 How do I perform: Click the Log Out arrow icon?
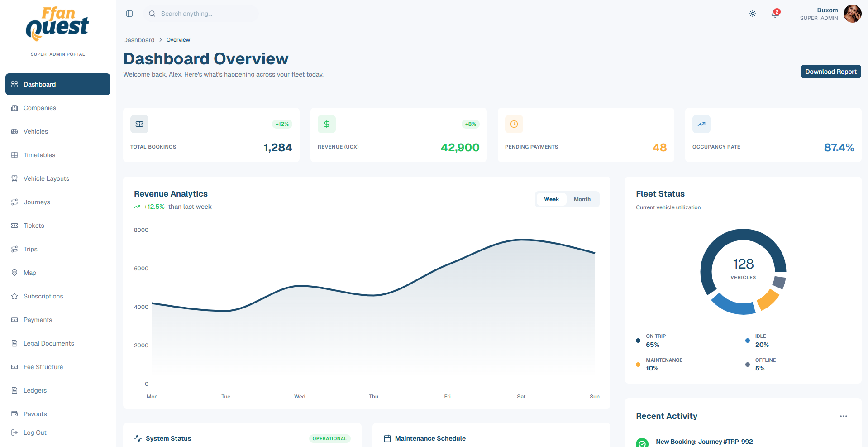(14, 433)
